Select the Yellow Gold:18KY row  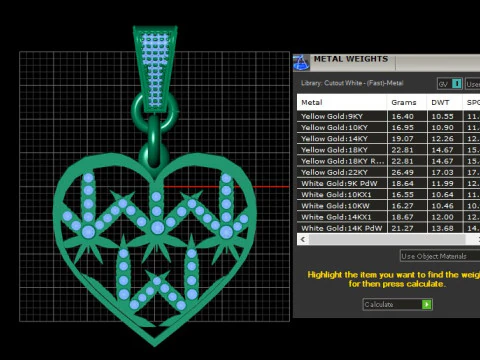pyautogui.click(x=388, y=150)
